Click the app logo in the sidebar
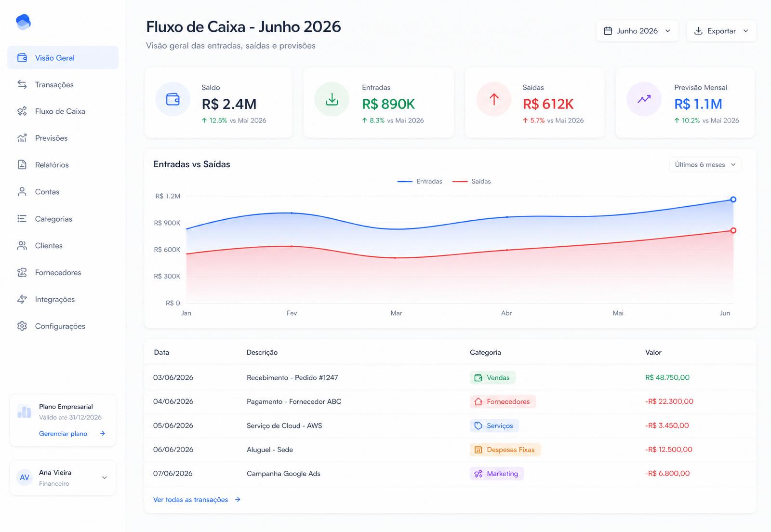The height and width of the screenshot is (532, 771). pos(23,22)
